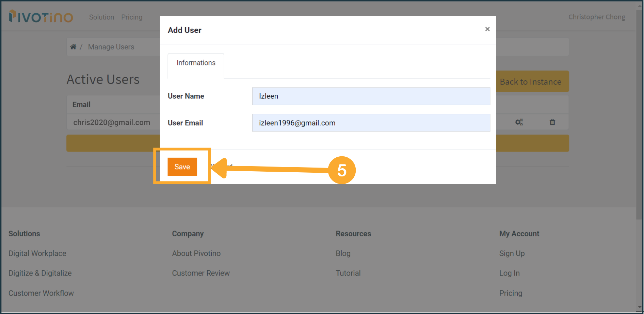Click the User Email input field
This screenshot has width=644, height=314.
371,123
